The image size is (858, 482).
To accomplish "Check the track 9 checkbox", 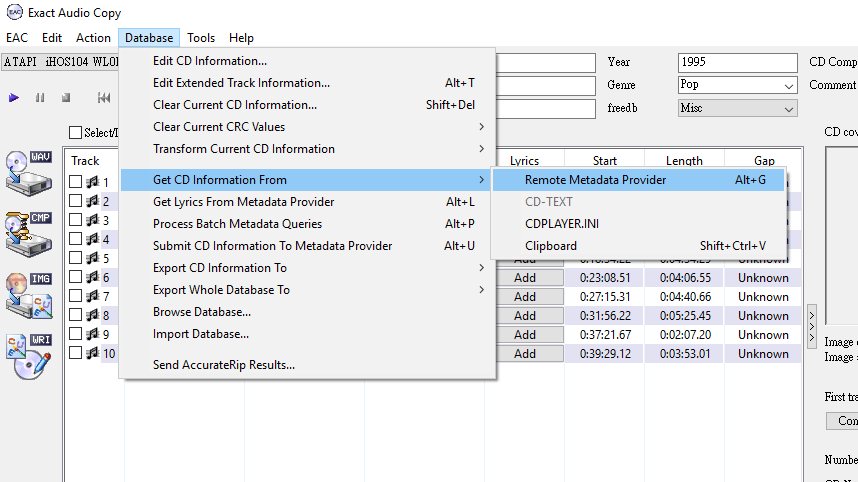I will pos(76,334).
